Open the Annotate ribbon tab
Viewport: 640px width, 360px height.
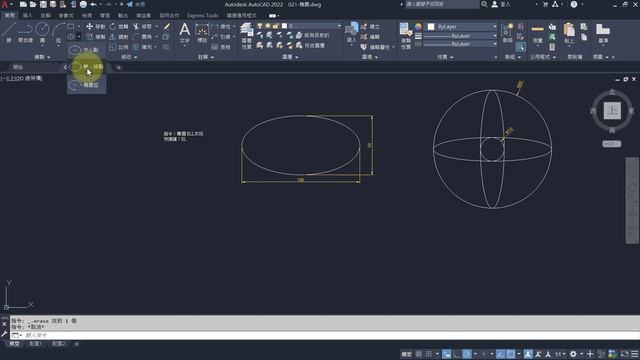(46, 16)
